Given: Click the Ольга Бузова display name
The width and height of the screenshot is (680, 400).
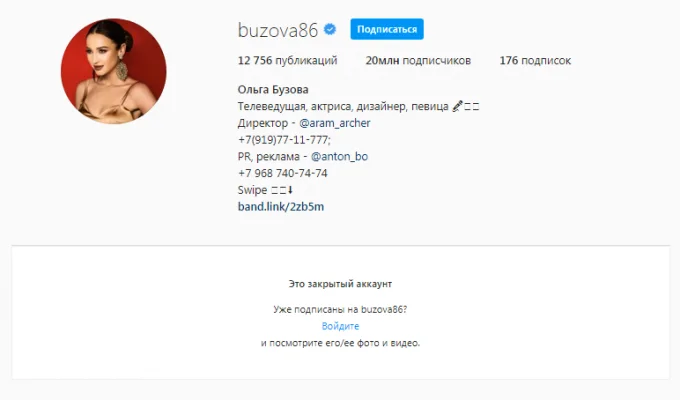Looking at the screenshot, I should [273, 90].
